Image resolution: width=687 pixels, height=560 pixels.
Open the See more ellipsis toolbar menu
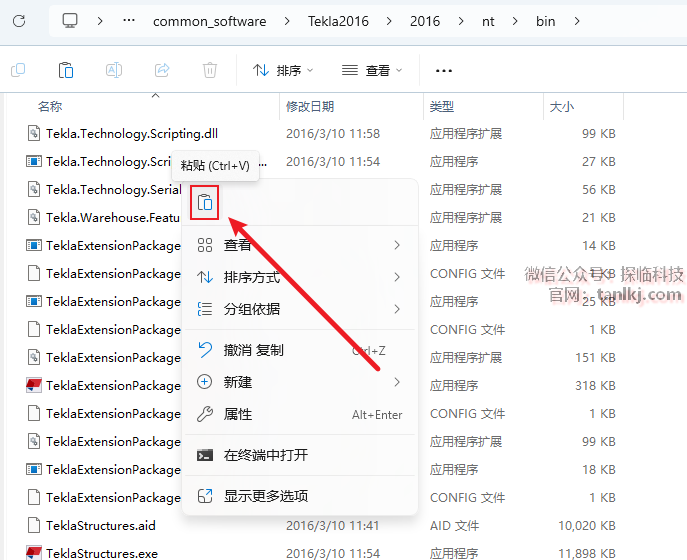tap(444, 70)
